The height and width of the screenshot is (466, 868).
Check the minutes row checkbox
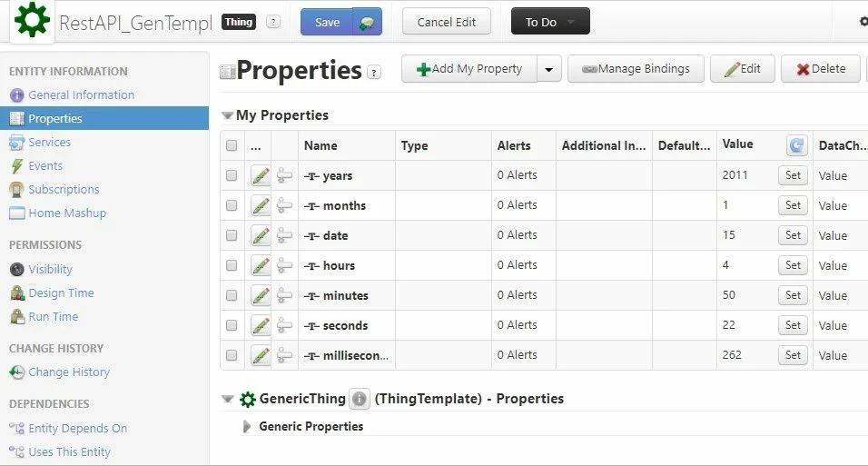[x=232, y=295]
